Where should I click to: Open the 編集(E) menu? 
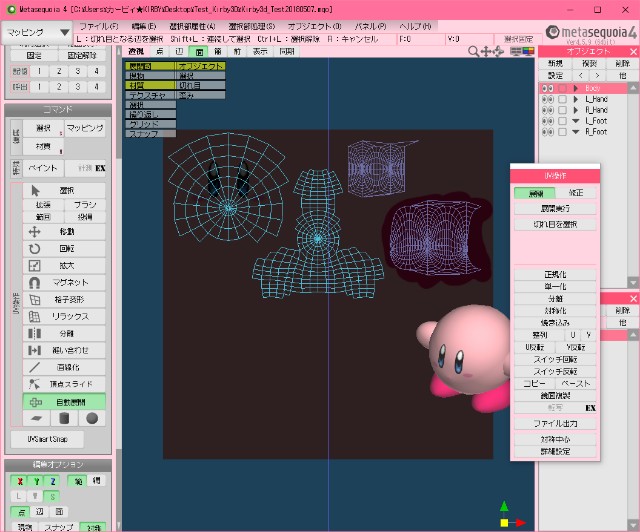coord(144,27)
